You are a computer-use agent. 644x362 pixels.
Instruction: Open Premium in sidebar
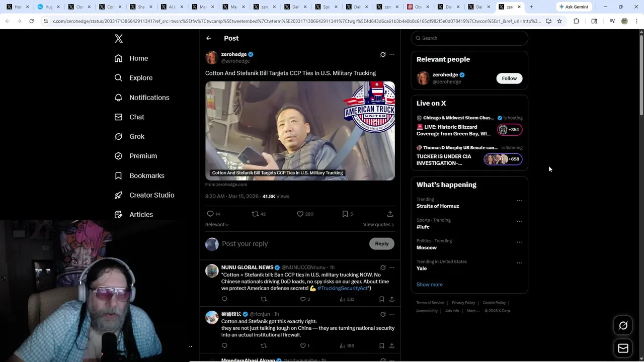(x=136, y=156)
